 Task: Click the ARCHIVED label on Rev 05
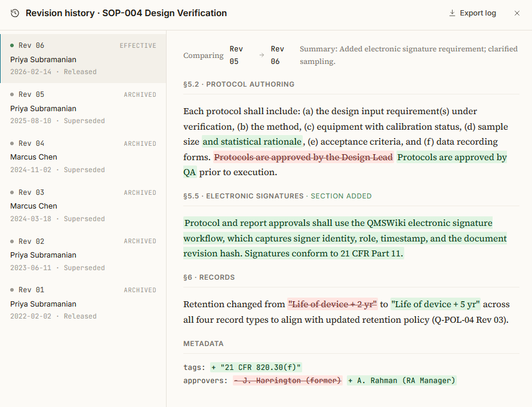pyautogui.click(x=140, y=94)
